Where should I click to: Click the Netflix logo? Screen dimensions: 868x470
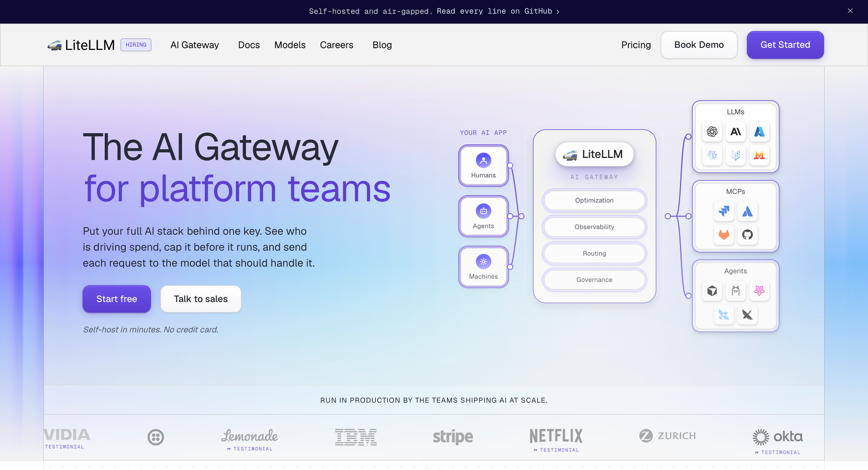click(x=556, y=436)
